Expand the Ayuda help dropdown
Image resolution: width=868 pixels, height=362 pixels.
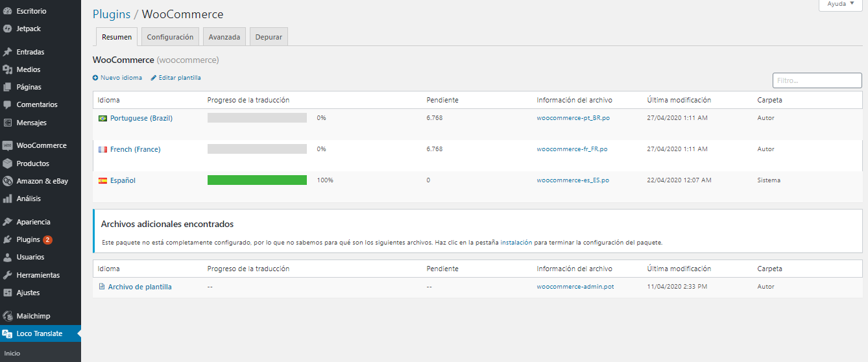coord(841,4)
